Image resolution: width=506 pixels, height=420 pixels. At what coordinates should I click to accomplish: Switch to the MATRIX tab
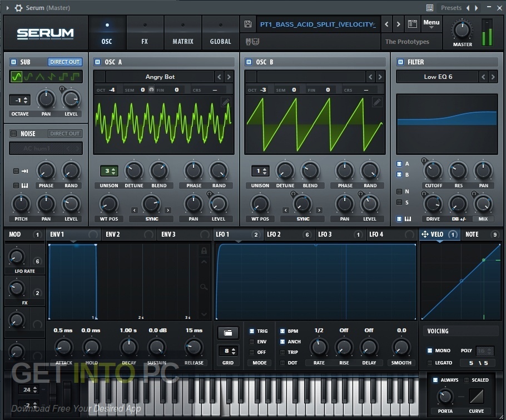coord(182,33)
